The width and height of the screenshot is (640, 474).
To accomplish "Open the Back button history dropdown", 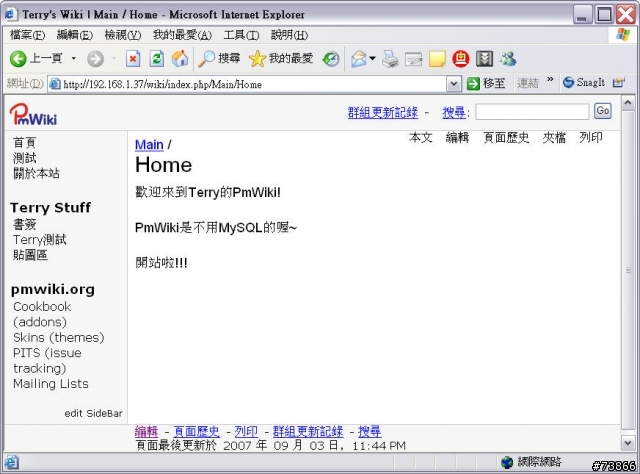I will click(x=74, y=59).
